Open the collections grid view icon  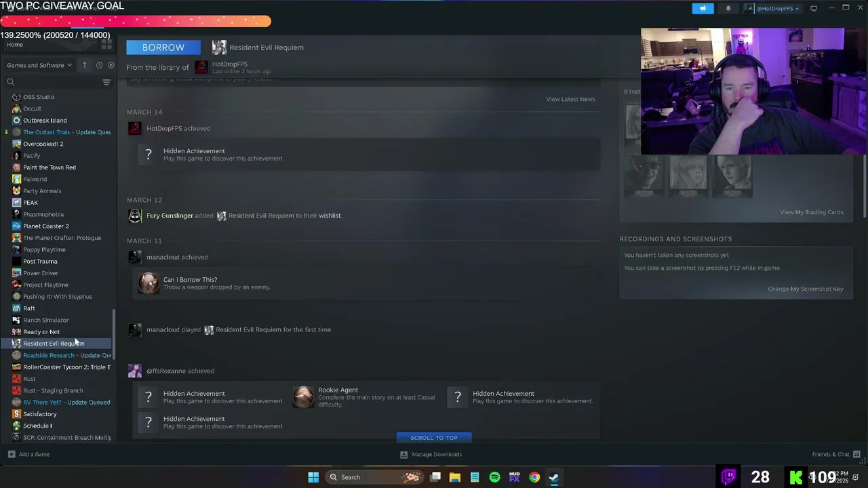pos(106,44)
